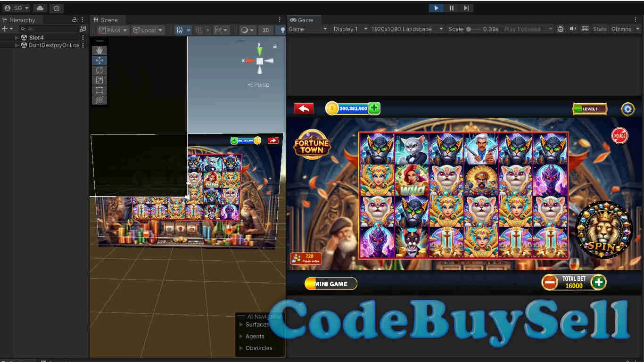
Task: Click the 728 players online badge
Action: (x=306, y=258)
